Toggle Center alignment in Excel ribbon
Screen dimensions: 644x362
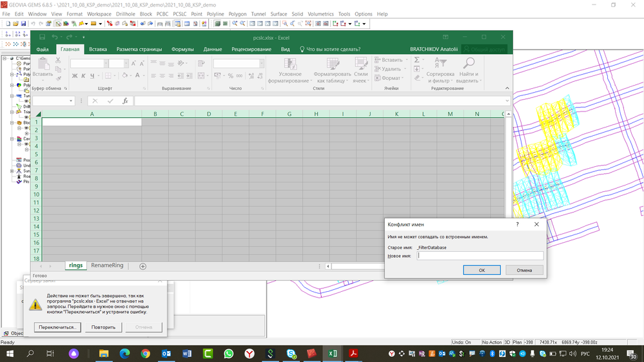click(x=162, y=76)
